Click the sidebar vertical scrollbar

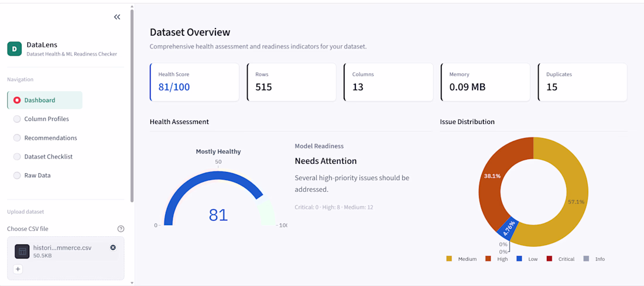click(132, 105)
